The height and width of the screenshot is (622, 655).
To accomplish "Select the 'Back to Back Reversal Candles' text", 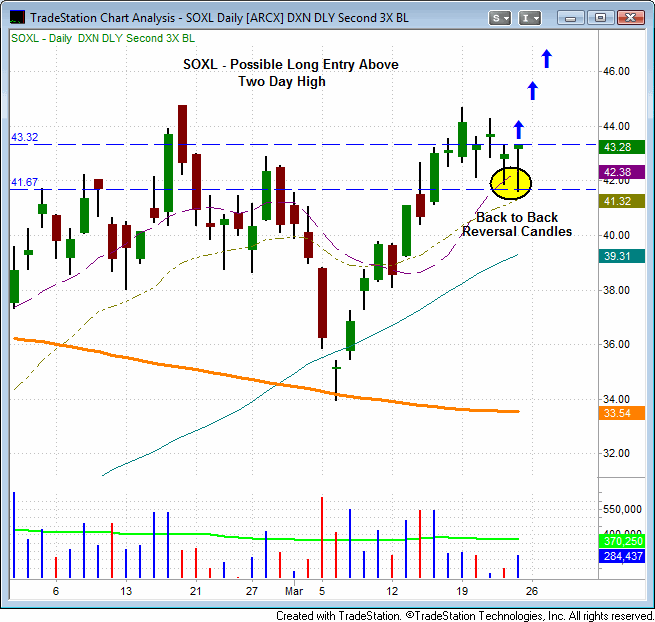I will pos(517,224).
